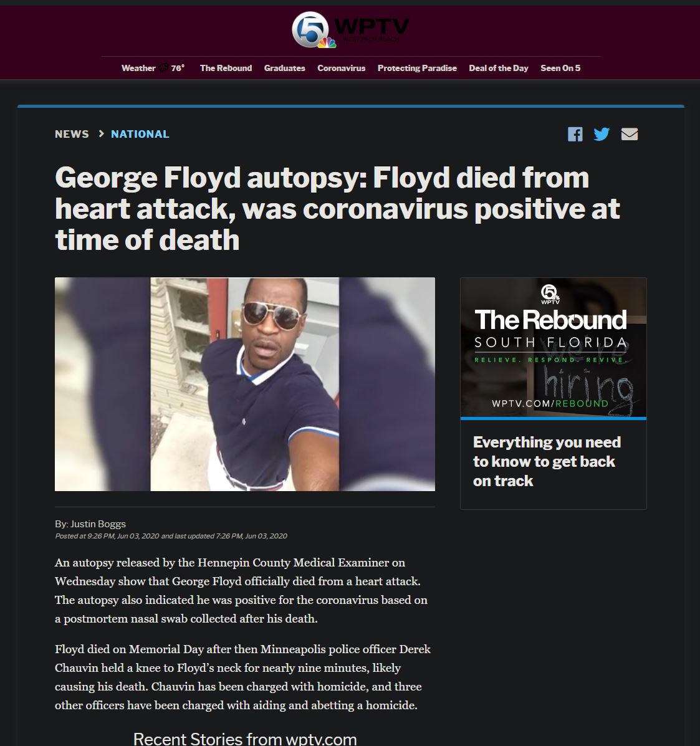
Task: Select Protecting Paradise in navigation
Action: 417,68
